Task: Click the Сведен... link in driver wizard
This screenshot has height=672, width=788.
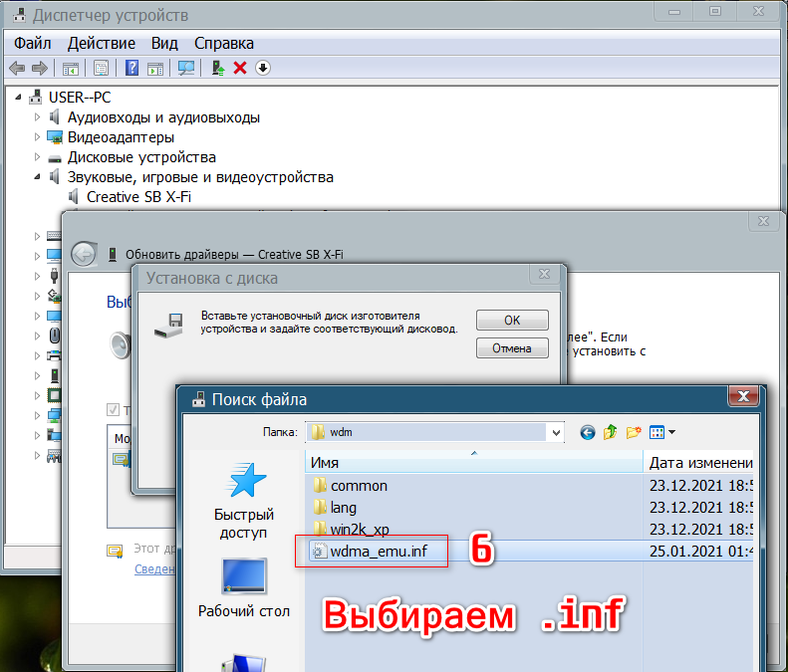Action: tap(154, 569)
